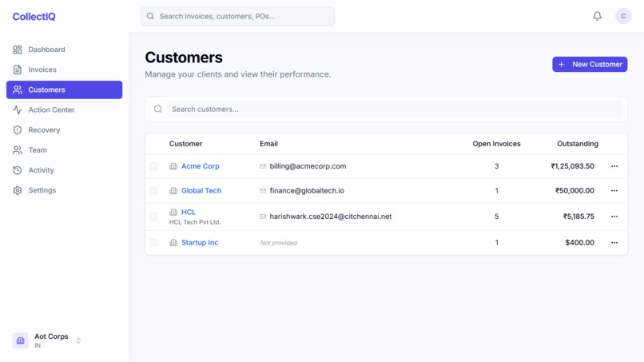Image resolution: width=644 pixels, height=362 pixels.
Task: Click building icon beside HCL
Action: 173,212
